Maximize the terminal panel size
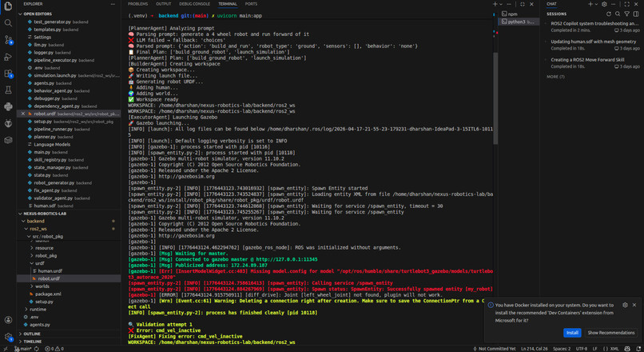 pos(523,4)
